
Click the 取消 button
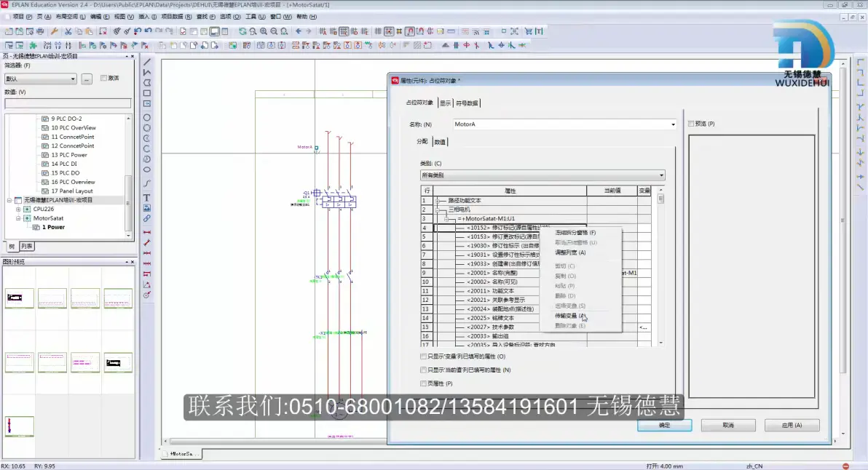[x=728, y=425]
